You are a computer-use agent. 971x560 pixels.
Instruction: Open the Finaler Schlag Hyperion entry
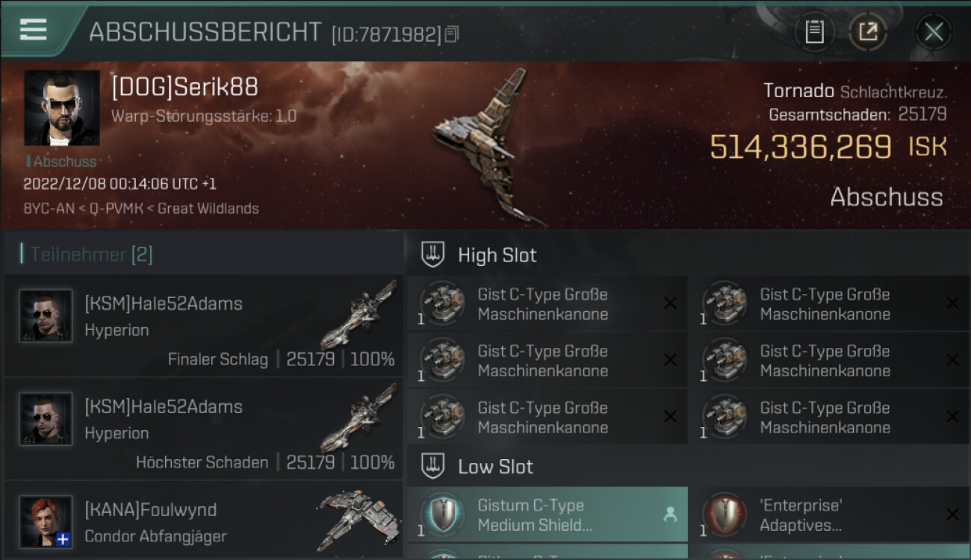point(203,326)
